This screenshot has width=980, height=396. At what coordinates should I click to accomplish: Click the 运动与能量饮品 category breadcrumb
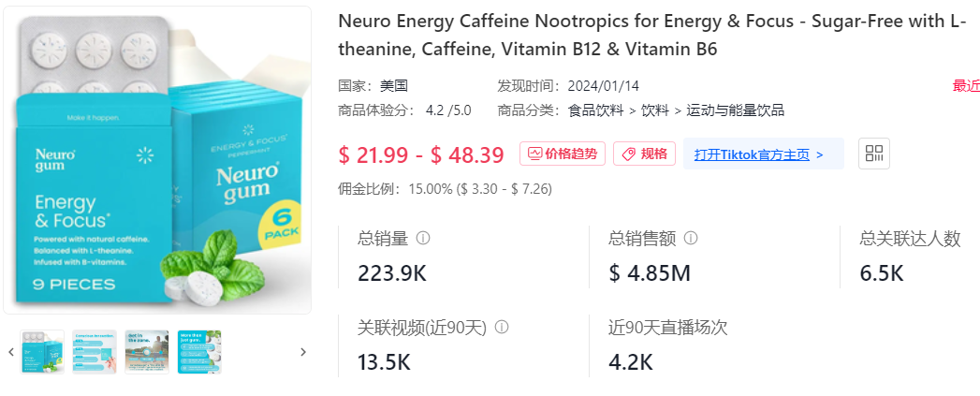pos(735,111)
